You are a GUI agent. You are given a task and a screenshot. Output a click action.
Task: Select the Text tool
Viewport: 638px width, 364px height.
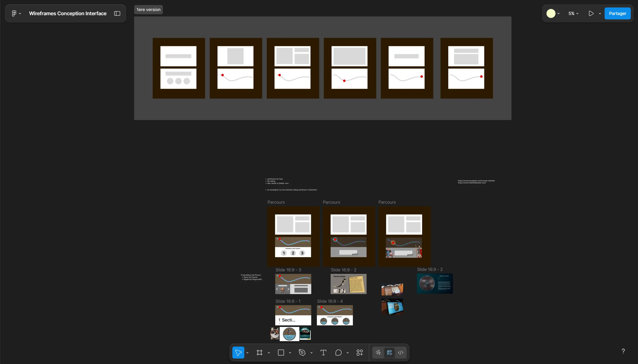pos(323,353)
